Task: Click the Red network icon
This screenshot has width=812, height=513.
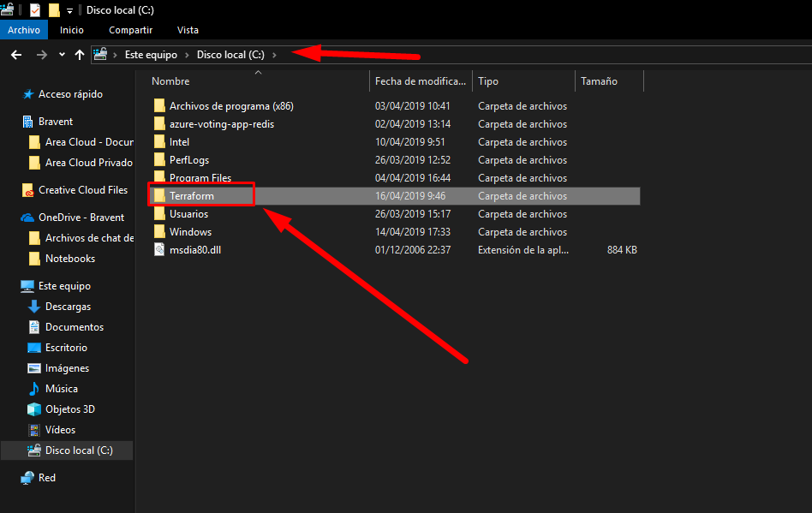Action: pyautogui.click(x=27, y=478)
